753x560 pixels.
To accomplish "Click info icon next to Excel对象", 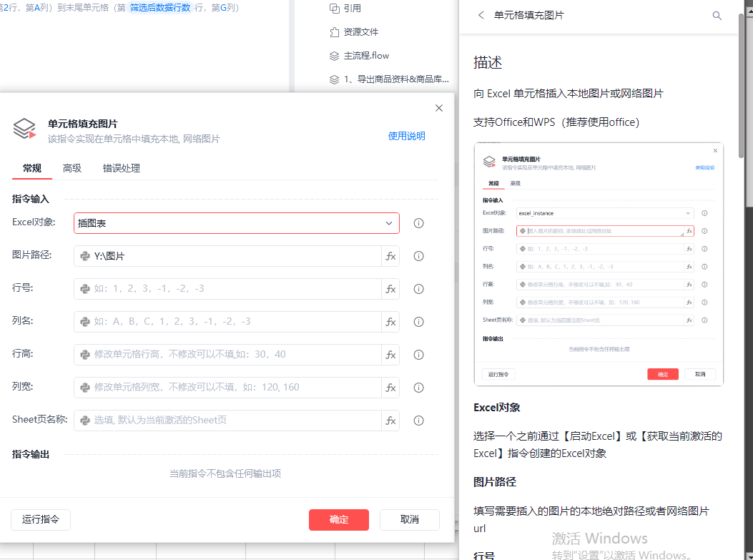I will click(x=419, y=223).
